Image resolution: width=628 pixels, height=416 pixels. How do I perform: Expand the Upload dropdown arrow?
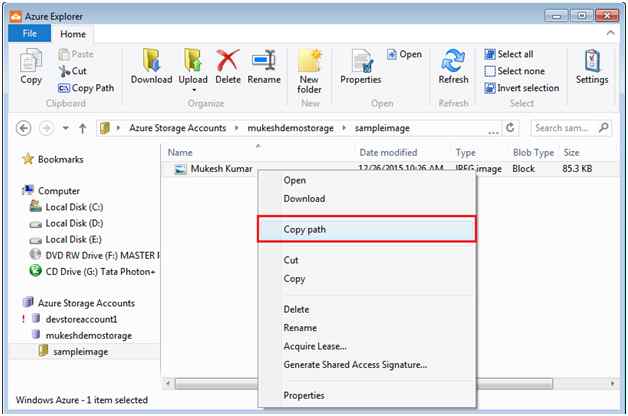194,90
